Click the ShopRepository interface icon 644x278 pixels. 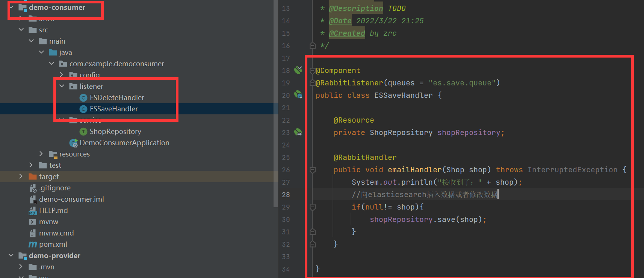(x=83, y=131)
